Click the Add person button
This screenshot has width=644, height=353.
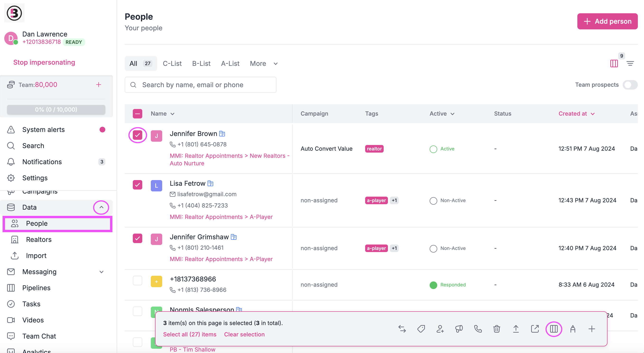tap(607, 21)
